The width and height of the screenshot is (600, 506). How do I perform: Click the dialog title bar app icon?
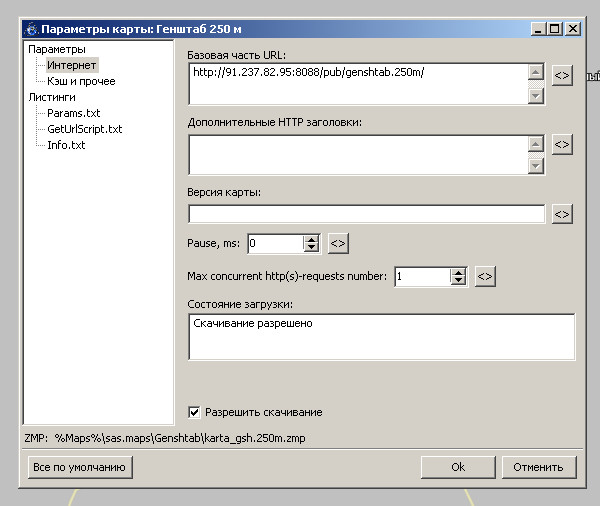tap(30, 29)
